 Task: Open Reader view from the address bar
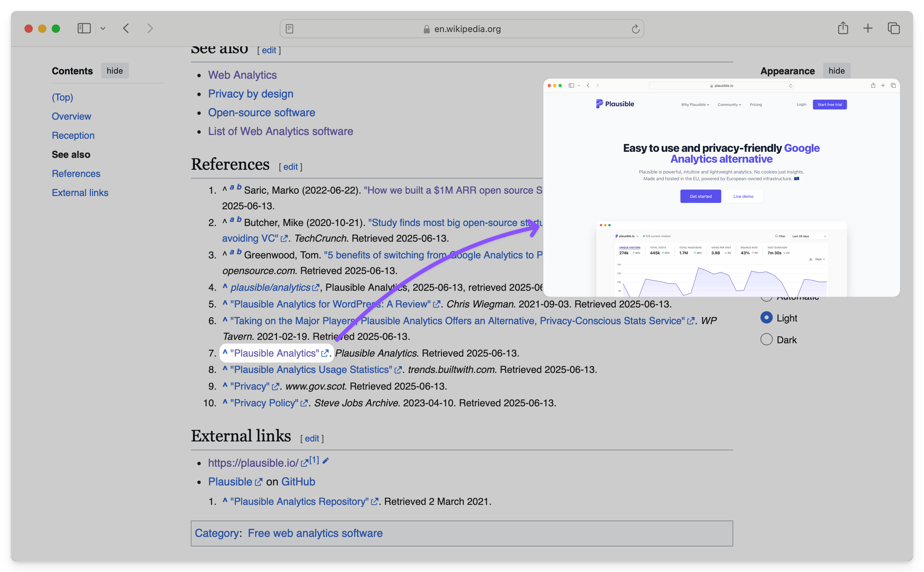290,28
